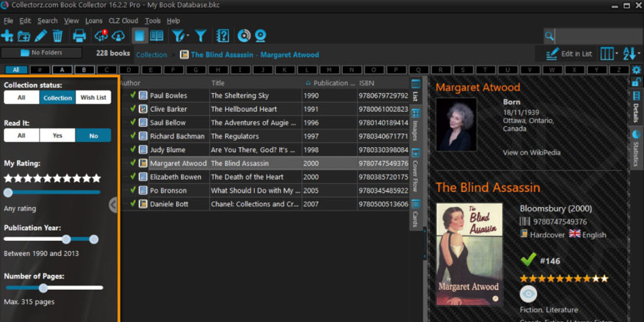Click the View on WikiPedia link

(531, 152)
